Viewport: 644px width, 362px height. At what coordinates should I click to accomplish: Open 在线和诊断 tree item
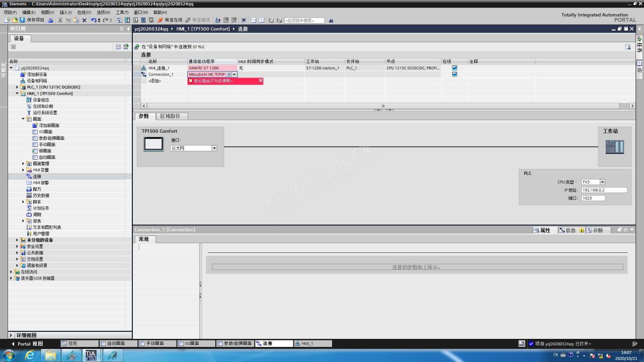pos(43,106)
